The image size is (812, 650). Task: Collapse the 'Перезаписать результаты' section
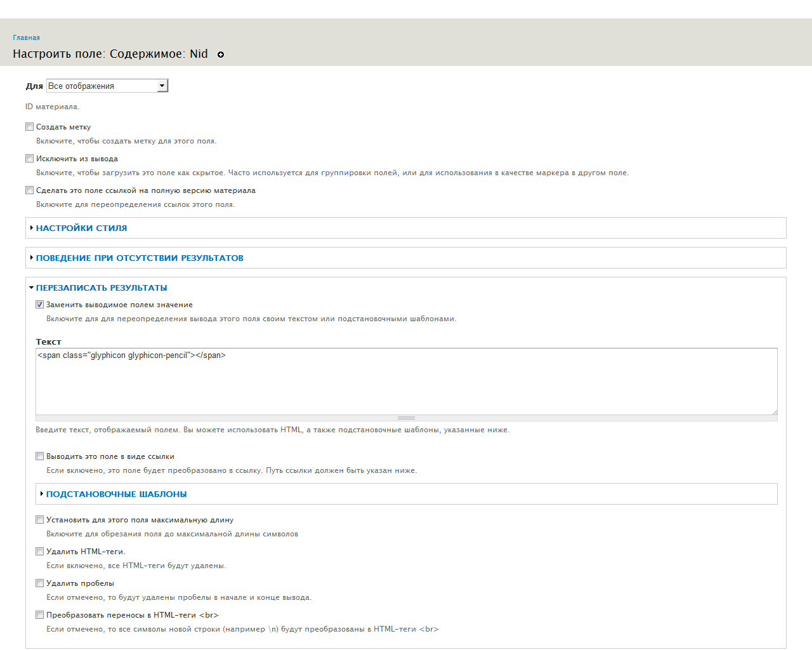101,288
